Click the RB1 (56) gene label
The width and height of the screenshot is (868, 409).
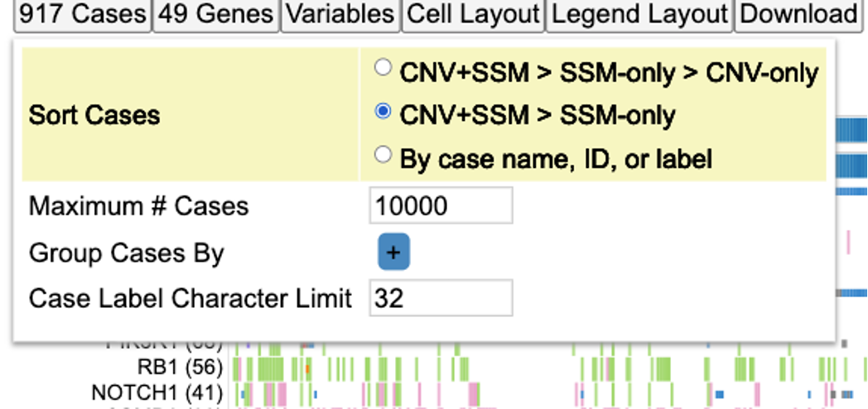click(x=180, y=368)
